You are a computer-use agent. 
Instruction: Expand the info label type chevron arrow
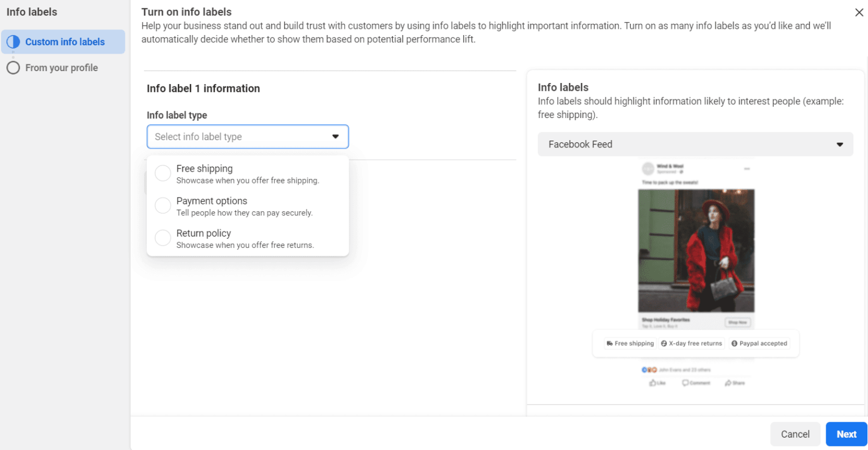coord(335,137)
